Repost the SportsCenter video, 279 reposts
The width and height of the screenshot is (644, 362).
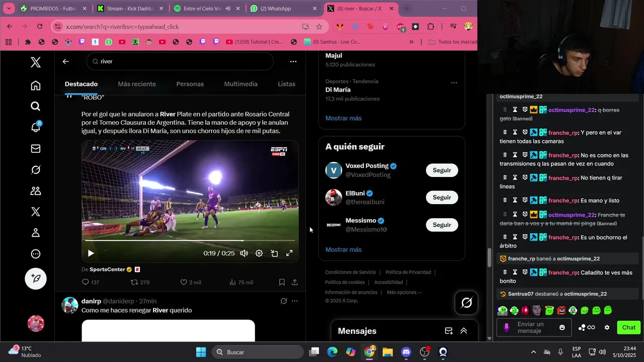coord(140,283)
